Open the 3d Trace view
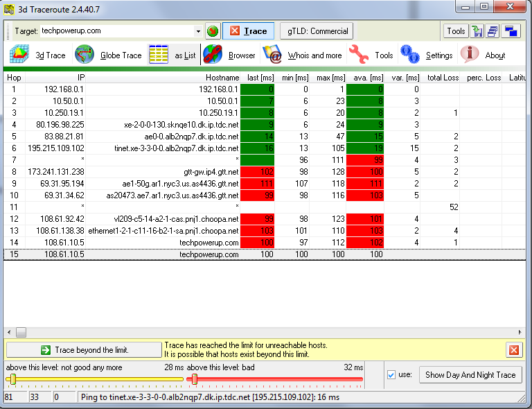This screenshot has height=409, width=532. coord(37,55)
